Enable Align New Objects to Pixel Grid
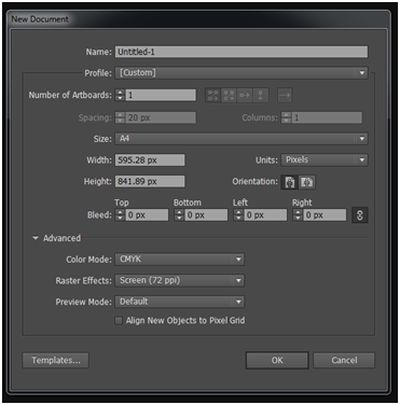400x405 pixels. point(118,321)
